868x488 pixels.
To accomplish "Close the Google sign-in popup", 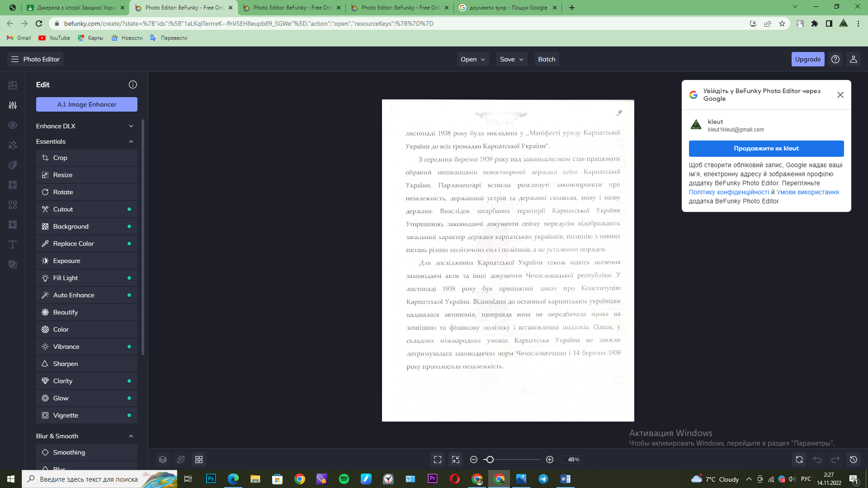I will 840,95.
